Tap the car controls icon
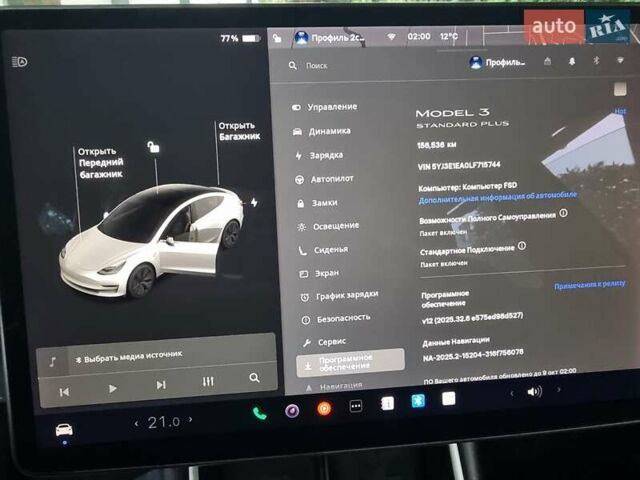Image resolution: width=640 pixels, height=480 pixels. click(x=64, y=428)
